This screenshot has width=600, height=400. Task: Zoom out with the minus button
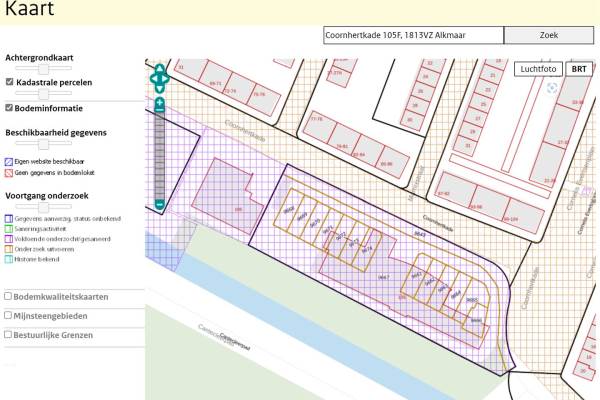(x=159, y=205)
